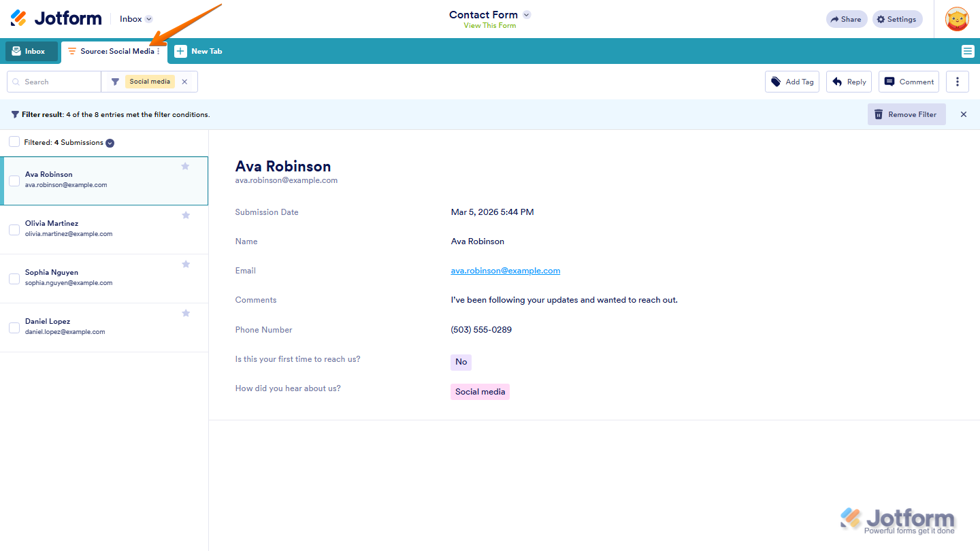Click the Remove Filter button
Image resolution: width=980 pixels, height=551 pixels.
pyautogui.click(x=906, y=114)
